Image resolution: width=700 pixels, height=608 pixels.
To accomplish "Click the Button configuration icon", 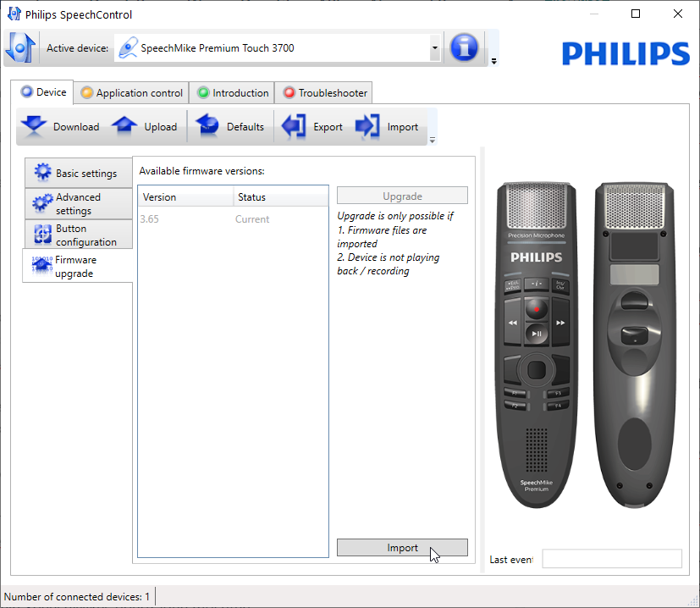I will (43, 234).
